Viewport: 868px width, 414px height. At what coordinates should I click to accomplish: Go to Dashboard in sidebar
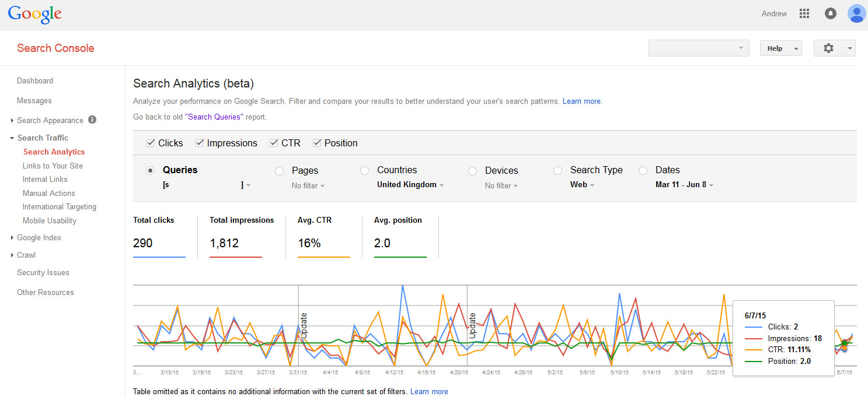click(35, 80)
